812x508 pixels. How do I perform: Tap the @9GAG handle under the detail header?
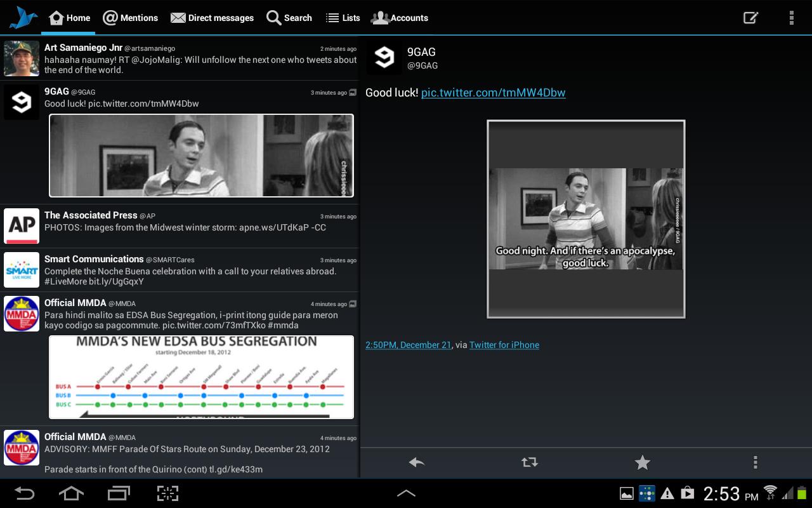422,65
